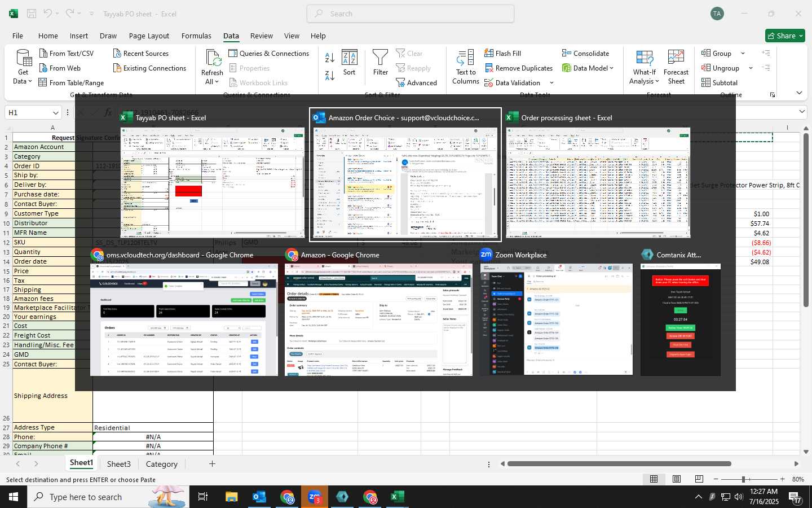
Task: Click Subtotal in Outline group
Action: coord(720,82)
